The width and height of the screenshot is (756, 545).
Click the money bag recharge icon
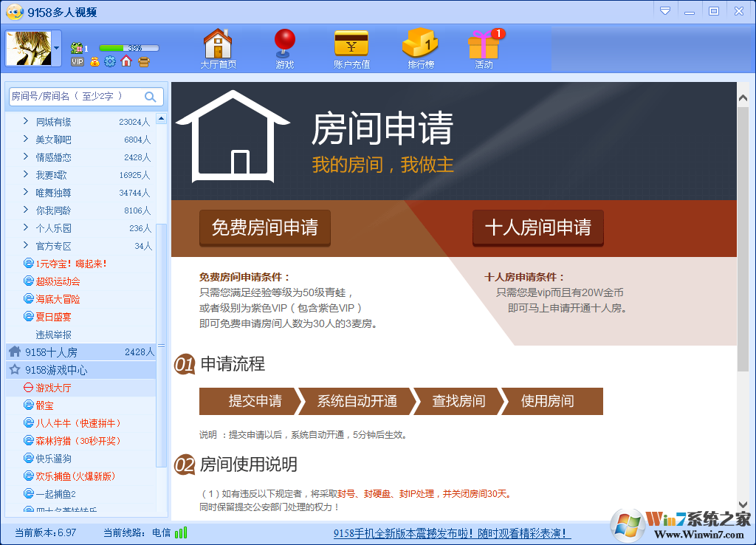coord(94,62)
